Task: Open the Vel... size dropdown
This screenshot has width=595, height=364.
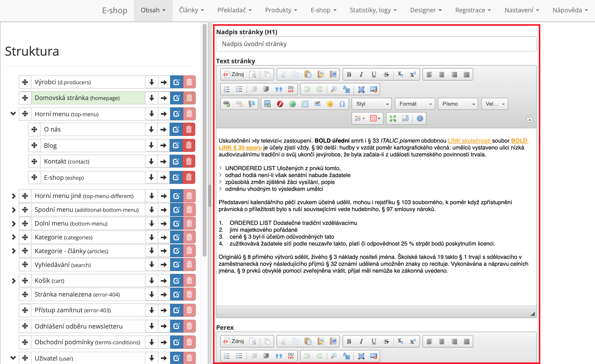Action: (x=494, y=104)
